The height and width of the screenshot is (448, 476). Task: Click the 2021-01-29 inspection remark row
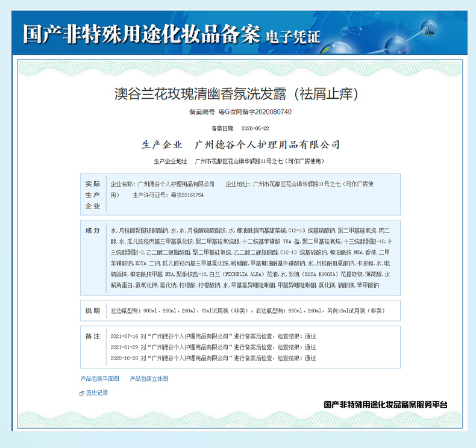tap(213, 347)
